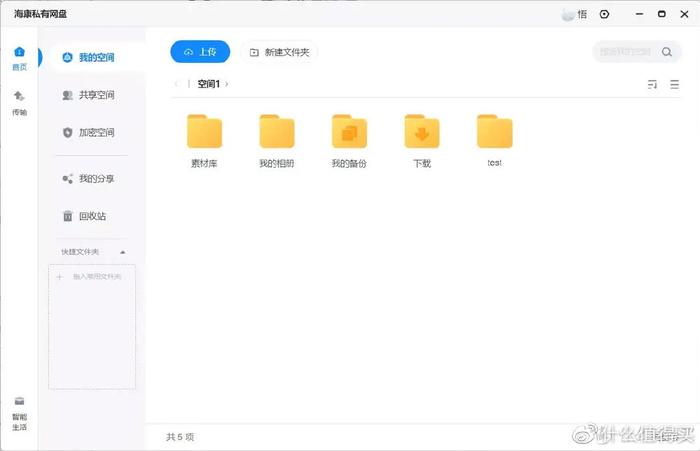Collapse the 快捷文件夹 section arrow
This screenshot has height=451, width=700.
pos(123,252)
